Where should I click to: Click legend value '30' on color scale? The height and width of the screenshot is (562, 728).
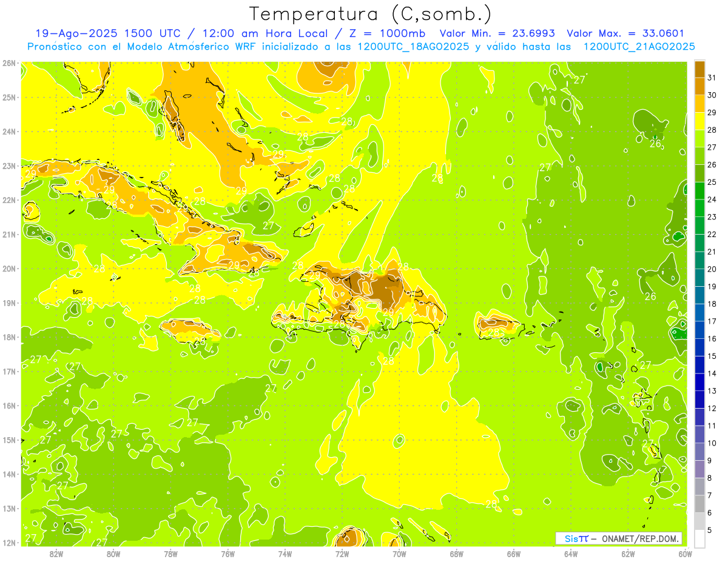712,95
